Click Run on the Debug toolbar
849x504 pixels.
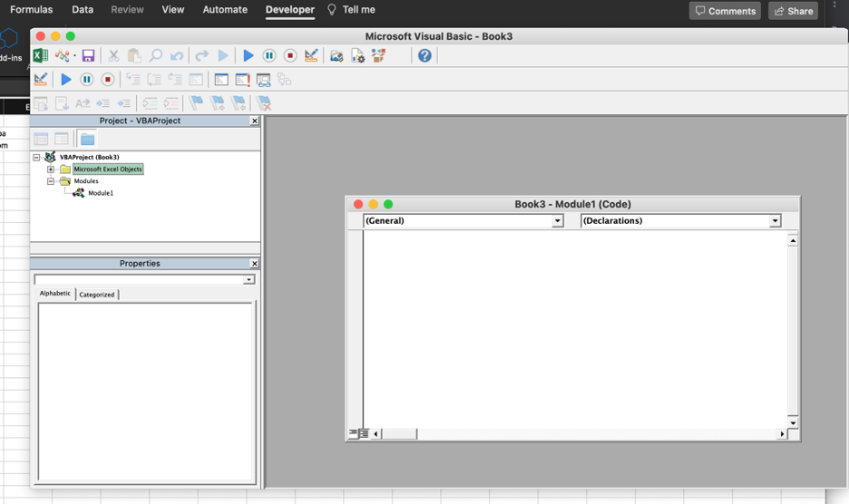65,80
